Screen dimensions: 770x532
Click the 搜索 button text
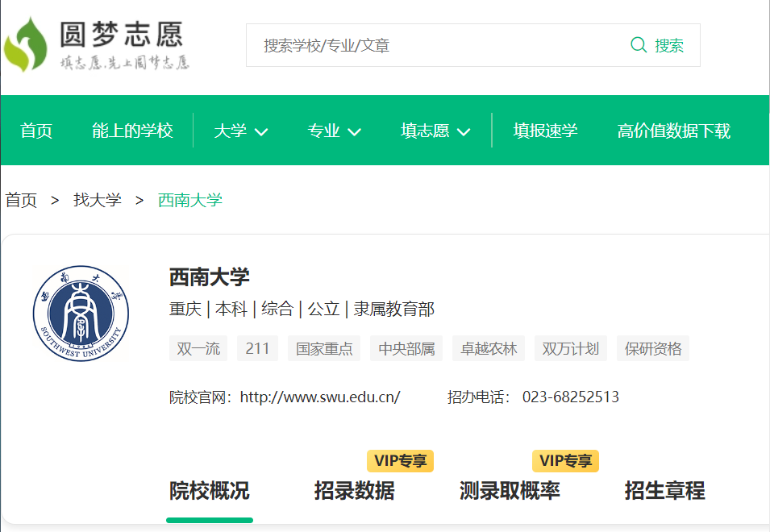669,46
